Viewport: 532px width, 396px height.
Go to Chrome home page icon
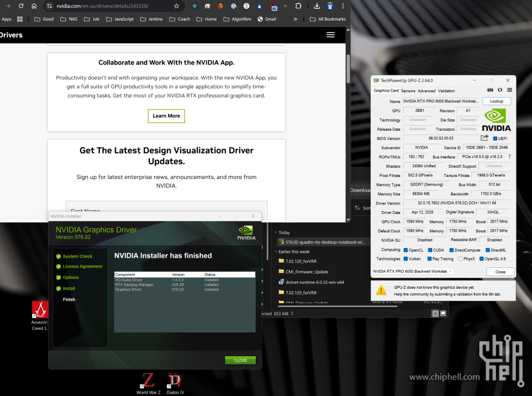[34, 6]
